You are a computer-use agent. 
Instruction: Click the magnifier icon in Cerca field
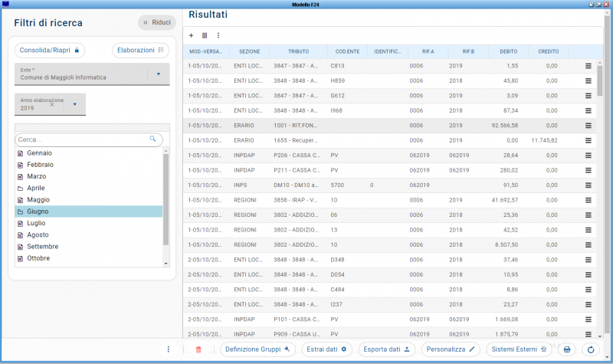(153, 139)
